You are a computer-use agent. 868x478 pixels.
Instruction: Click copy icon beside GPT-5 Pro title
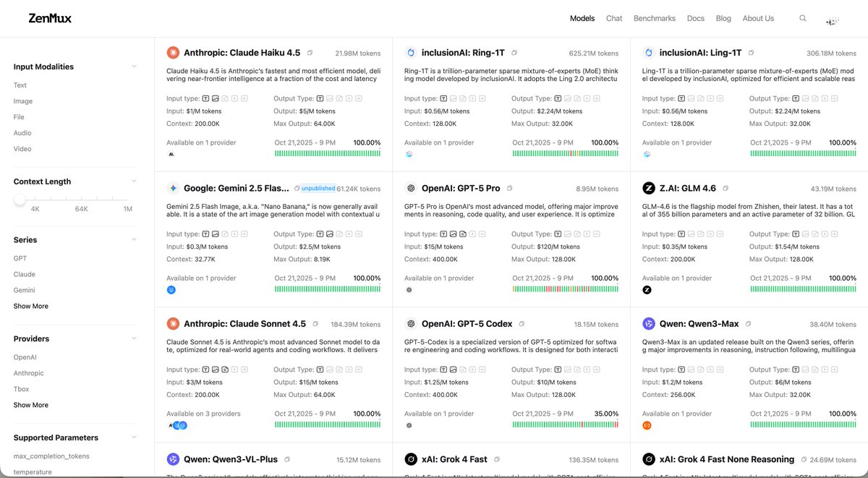tap(510, 188)
